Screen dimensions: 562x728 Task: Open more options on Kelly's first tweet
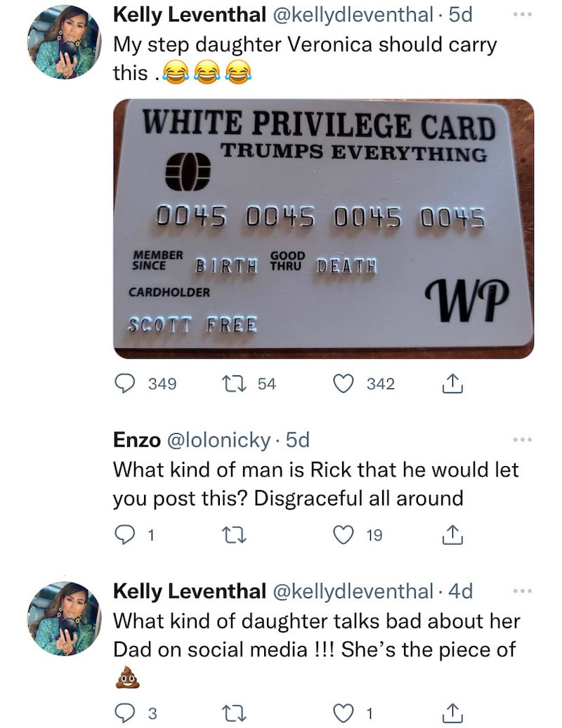point(523,15)
